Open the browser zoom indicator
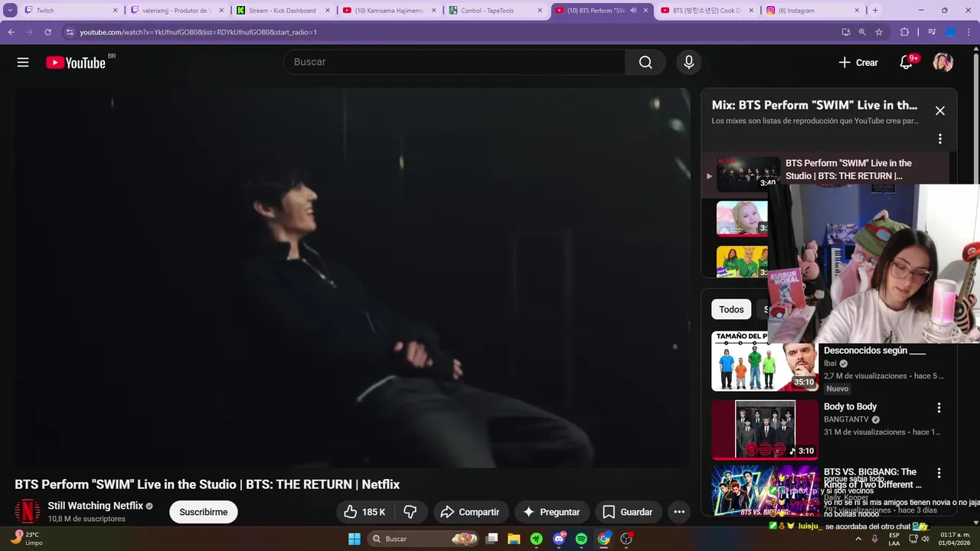Screen dimensions: 980x551 (x=862, y=32)
